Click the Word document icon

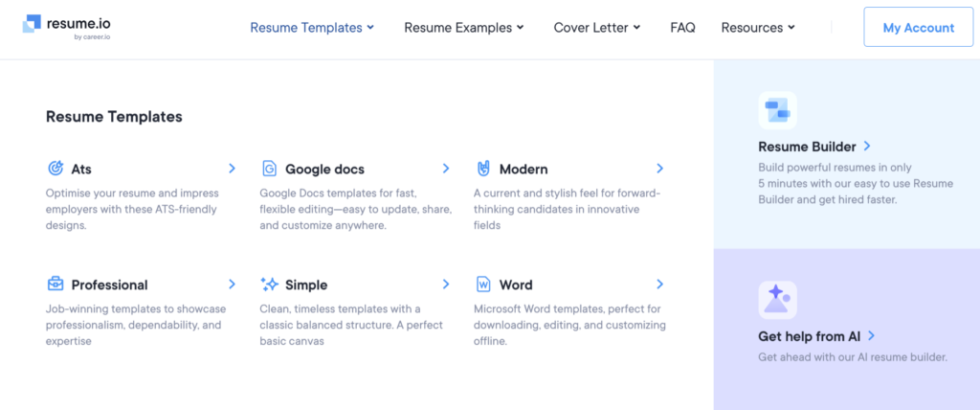(x=483, y=285)
